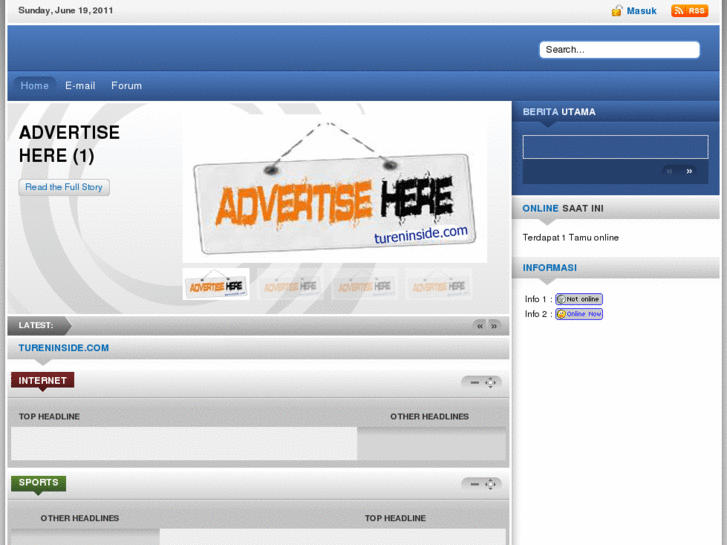
Task: Click the text 'Terdapat 1 Tamu online'
Action: (x=571, y=237)
